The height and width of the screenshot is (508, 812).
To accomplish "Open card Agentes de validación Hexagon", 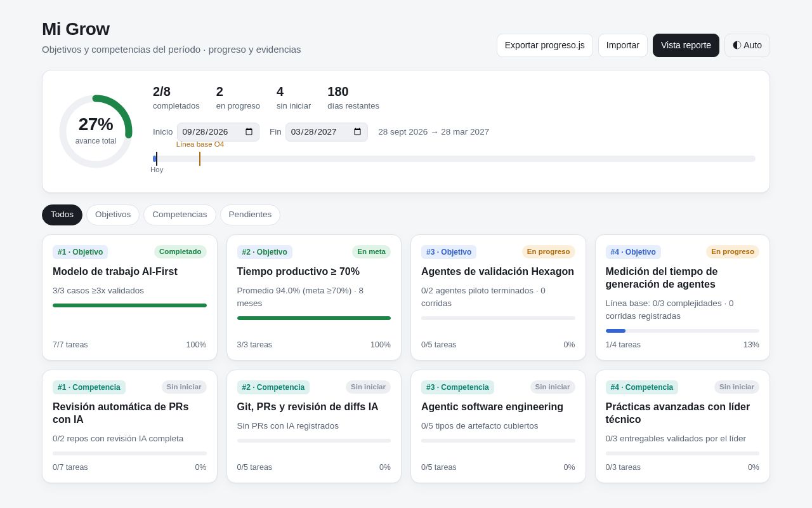I will coord(498,298).
